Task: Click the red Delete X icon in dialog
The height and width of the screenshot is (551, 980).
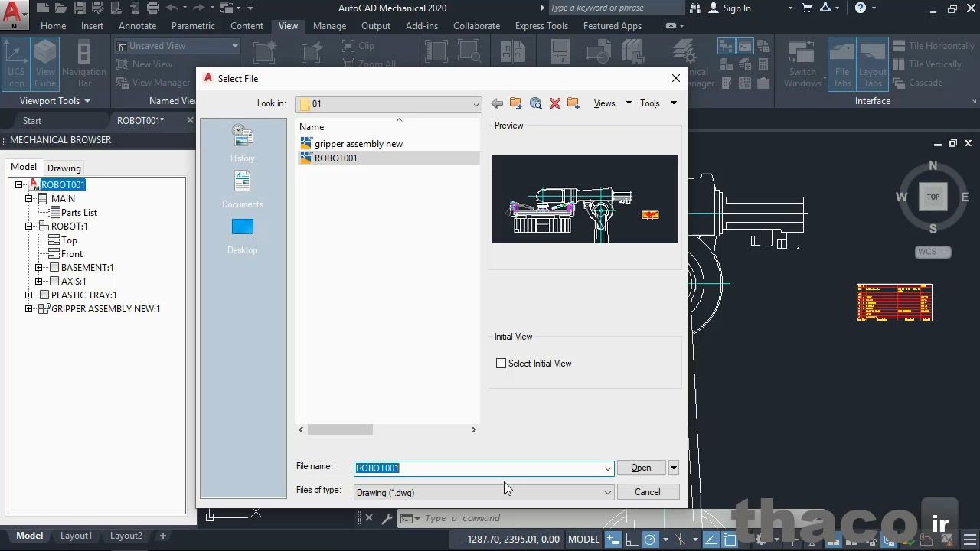Action: [x=555, y=103]
